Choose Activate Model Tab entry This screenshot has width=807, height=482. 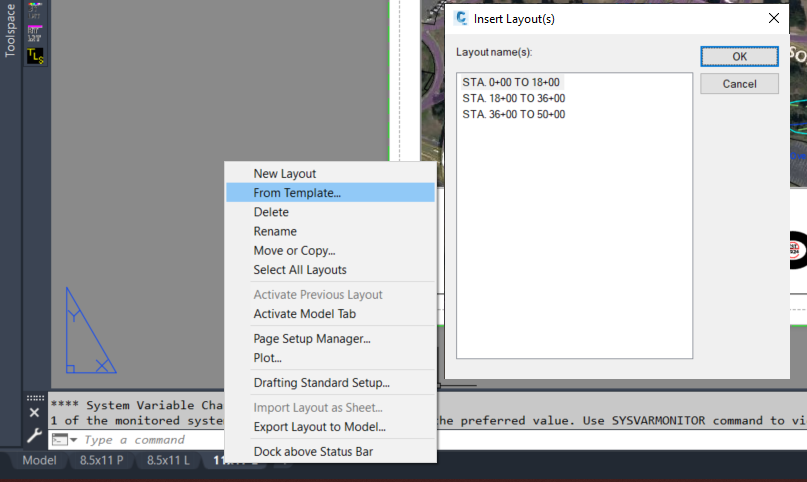click(x=330, y=314)
